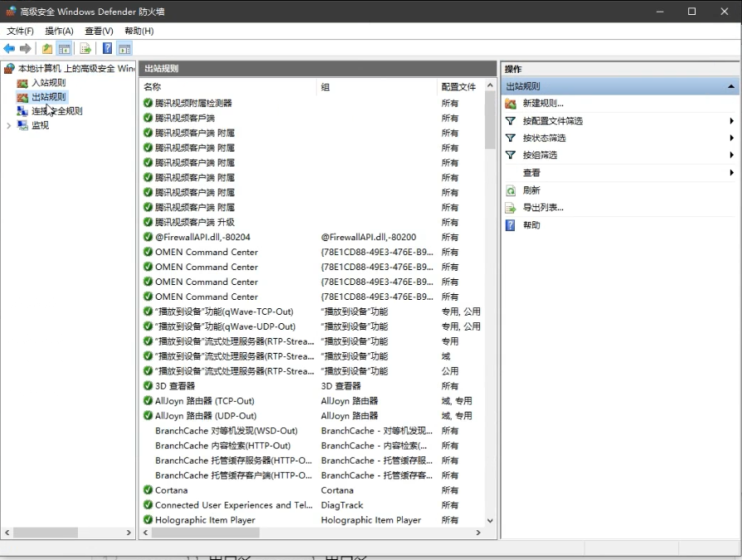
Task: Click 刷新 in the actions pane
Action: pos(531,191)
